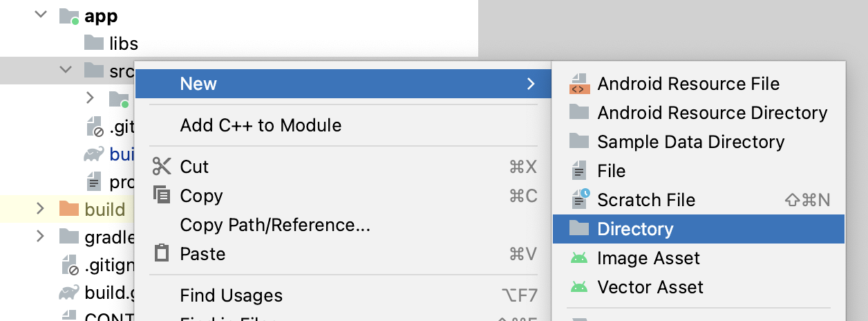Click the Scratch File icon with clock
The image size is (868, 321).
pos(578,200)
